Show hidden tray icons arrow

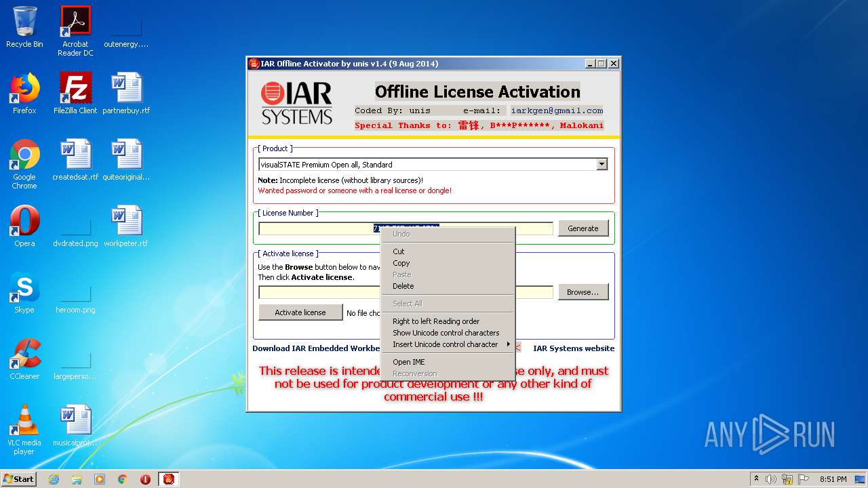tap(756, 479)
